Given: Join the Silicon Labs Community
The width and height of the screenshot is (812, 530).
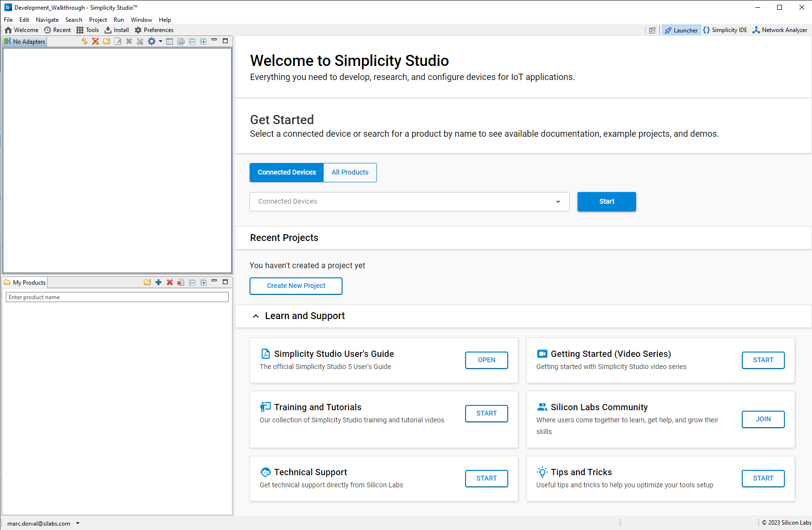Looking at the screenshot, I should coord(763,419).
